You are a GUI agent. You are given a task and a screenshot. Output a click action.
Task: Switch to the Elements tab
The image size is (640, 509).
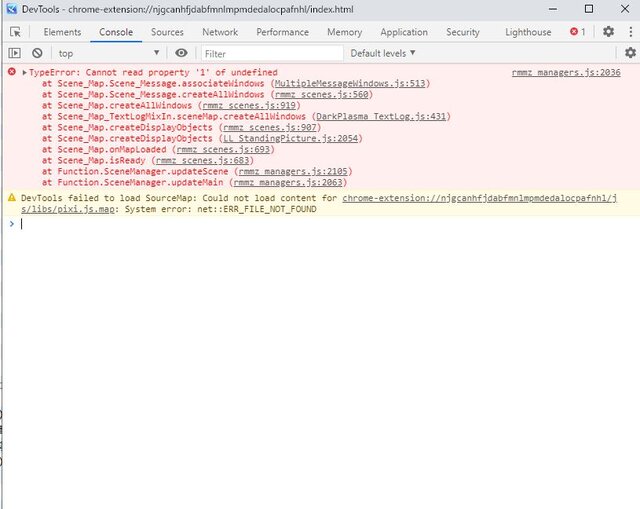click(62, 32)
